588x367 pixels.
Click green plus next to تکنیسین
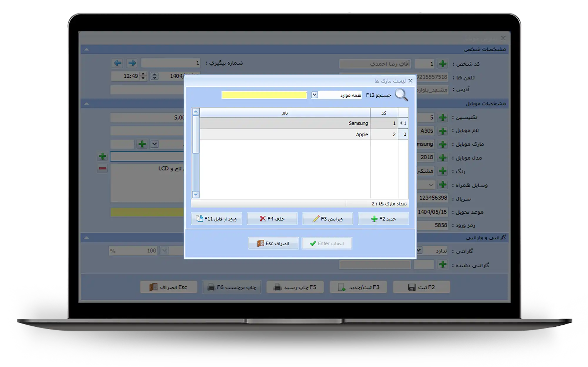(x=442, y=117)
